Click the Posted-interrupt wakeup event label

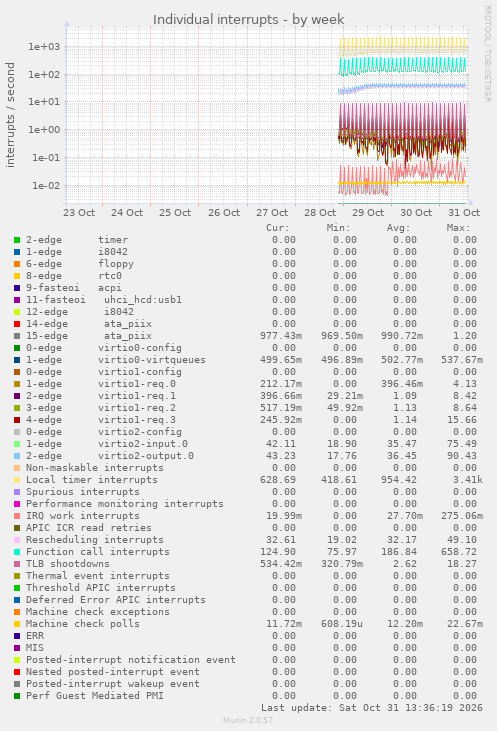click(x=113, y=684)
